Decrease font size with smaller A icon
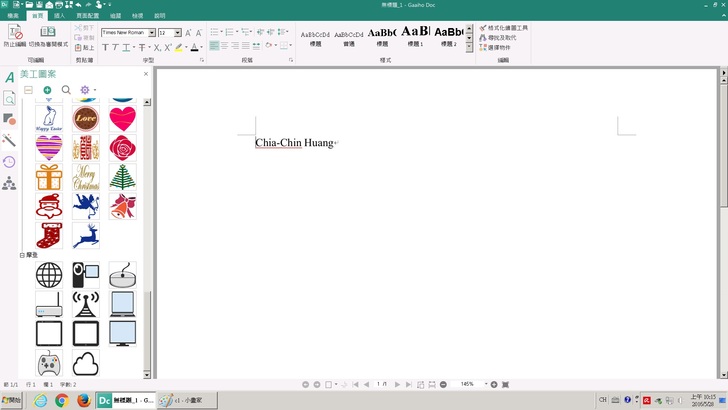Viewport: 728px width, 410px height. coord(199,33)
